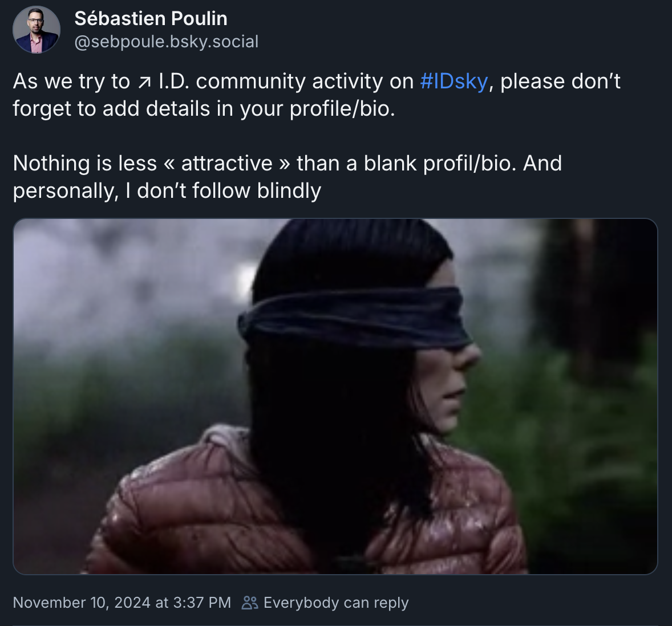Click the display name Sébastien Poulin
672x626 pixels.
[x=151, y=19]
